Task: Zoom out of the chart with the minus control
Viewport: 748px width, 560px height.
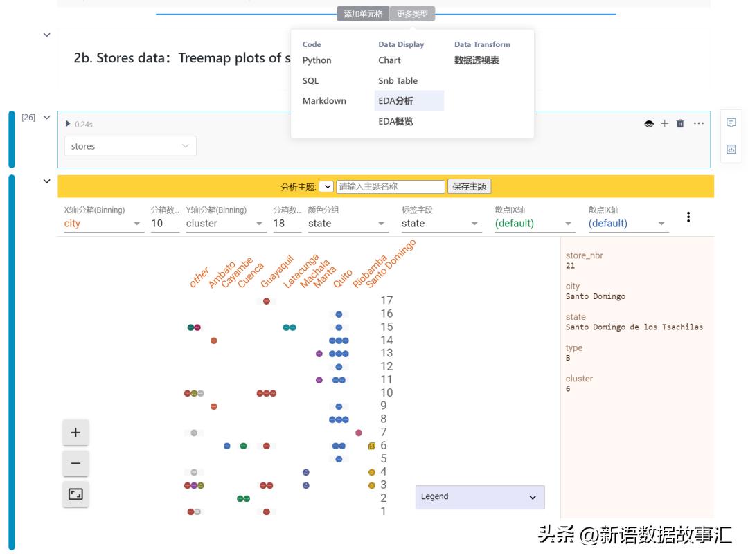Action: 75,463
